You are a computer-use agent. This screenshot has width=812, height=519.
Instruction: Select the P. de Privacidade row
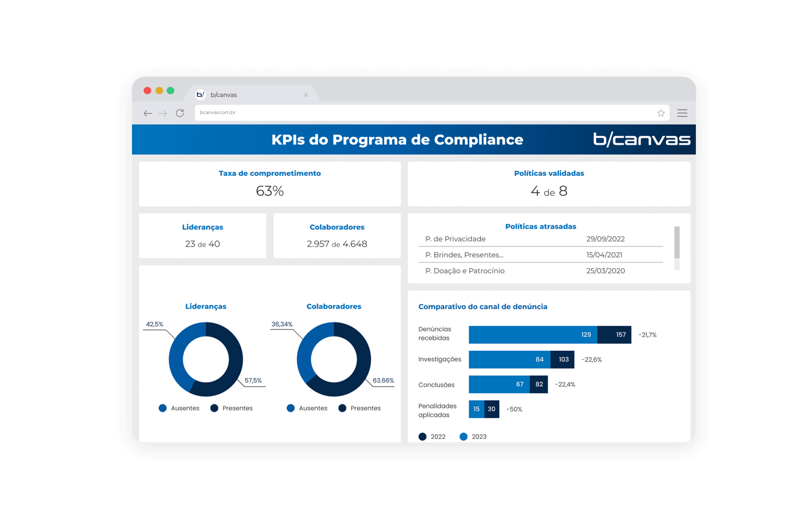(541, 239)
